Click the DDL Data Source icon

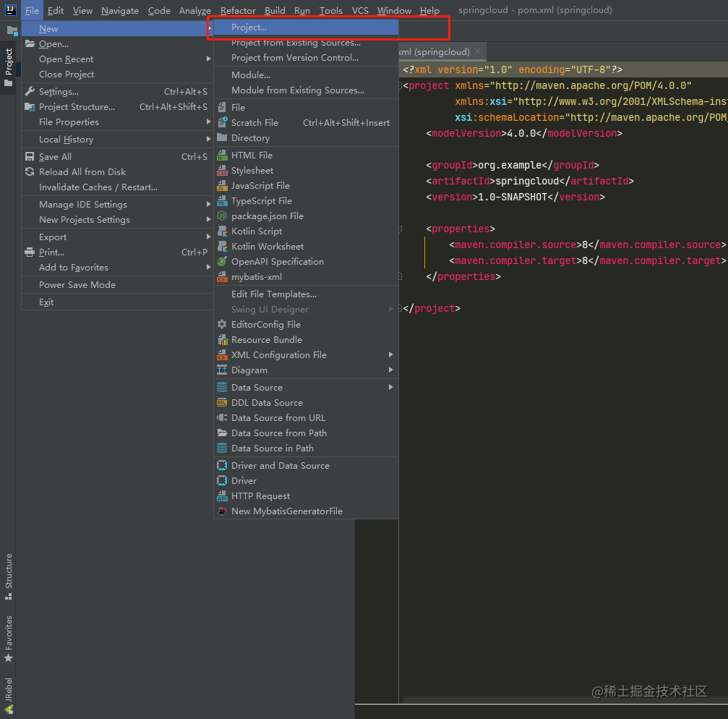click(x=223, y=403)
